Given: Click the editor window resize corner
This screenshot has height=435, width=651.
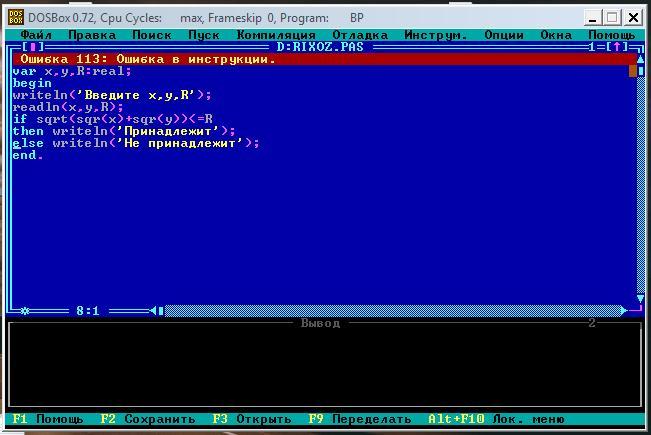Looking at the screenshot, I should (x=637, y=310).
